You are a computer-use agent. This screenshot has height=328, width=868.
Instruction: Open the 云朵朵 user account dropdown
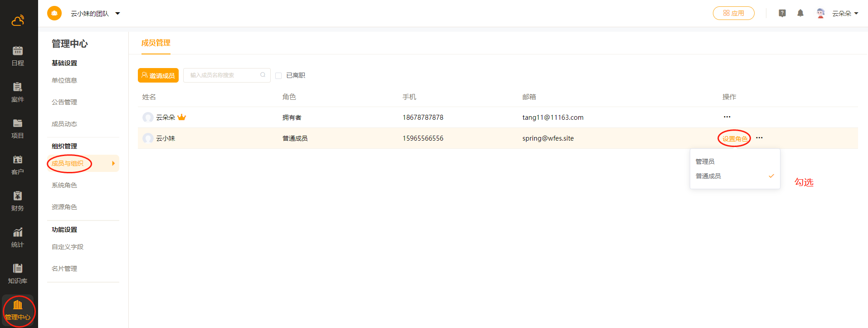click(844, 14)
